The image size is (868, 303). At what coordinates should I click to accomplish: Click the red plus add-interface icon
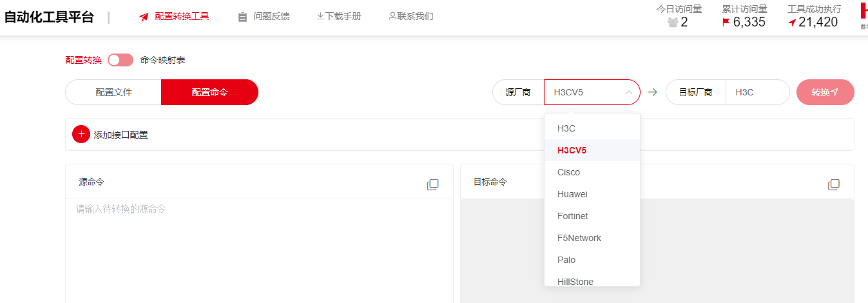[x=81, y=134]
